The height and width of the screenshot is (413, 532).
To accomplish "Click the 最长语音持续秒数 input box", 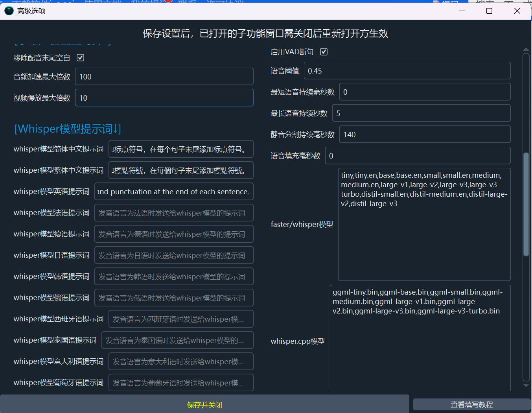I will pyautogui.click(x=421, y=113).
